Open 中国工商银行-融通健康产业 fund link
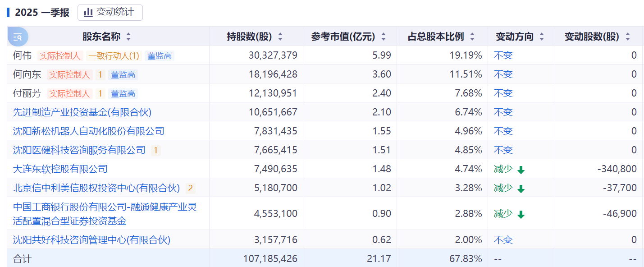The height and width of the screenshot is (267, 644). (105, 214)
